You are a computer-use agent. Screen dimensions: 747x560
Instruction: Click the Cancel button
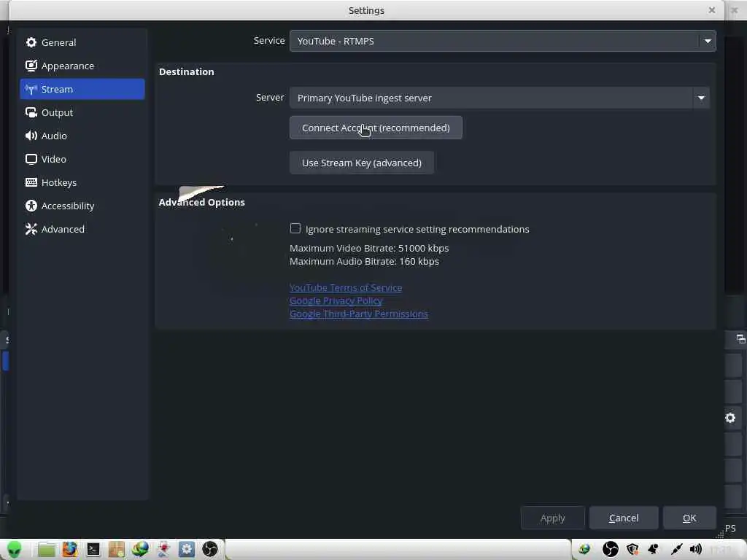[x=624, y=518]
